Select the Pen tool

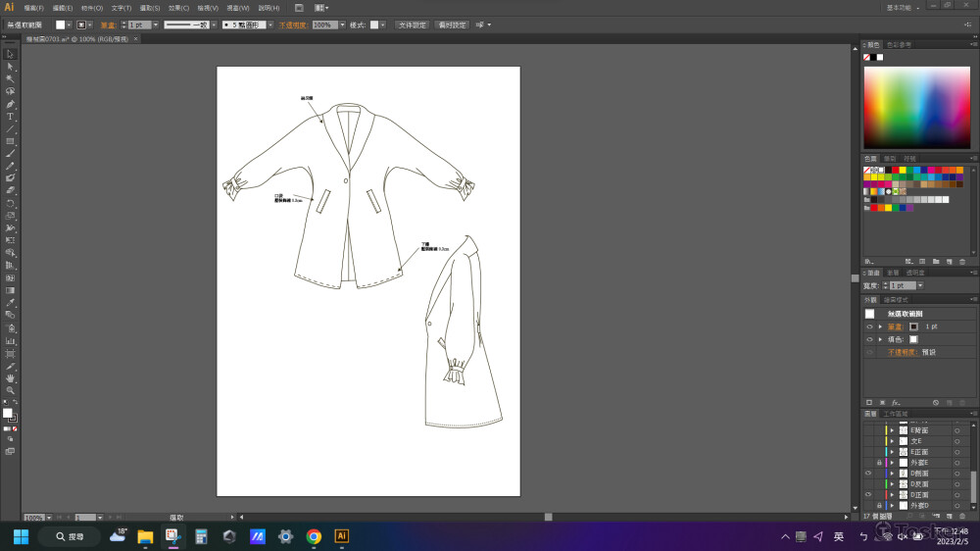[10, 104]
